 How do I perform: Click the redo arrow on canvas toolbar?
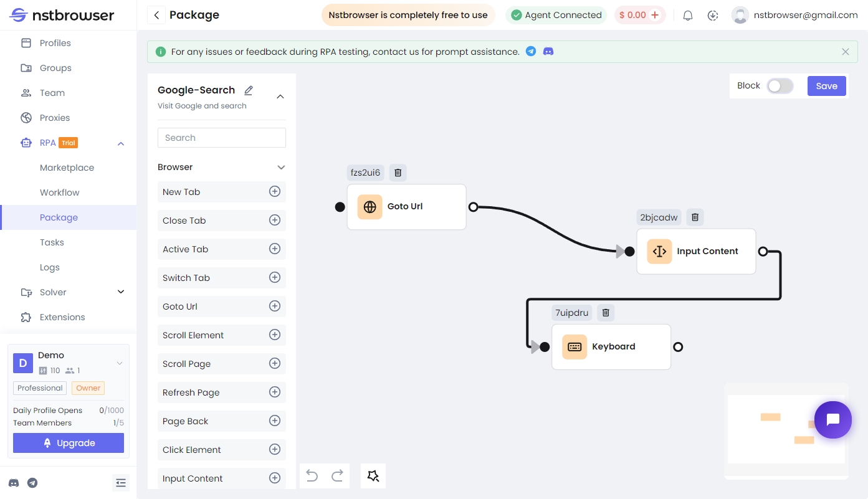(x=337, y=476)
